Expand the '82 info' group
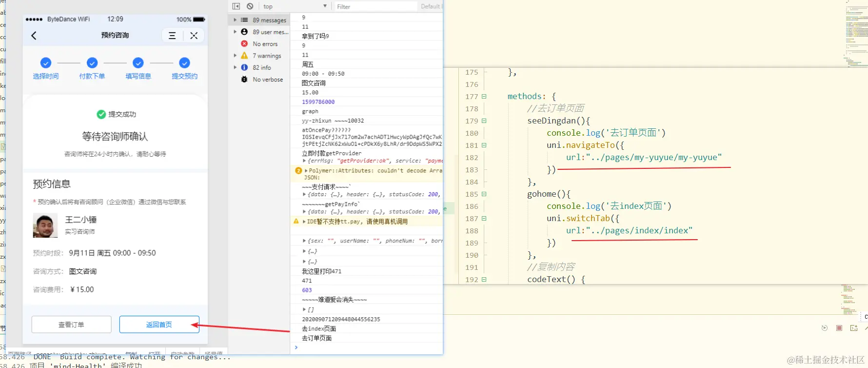The height and width of the screenshot is (368, 868). 235,67
